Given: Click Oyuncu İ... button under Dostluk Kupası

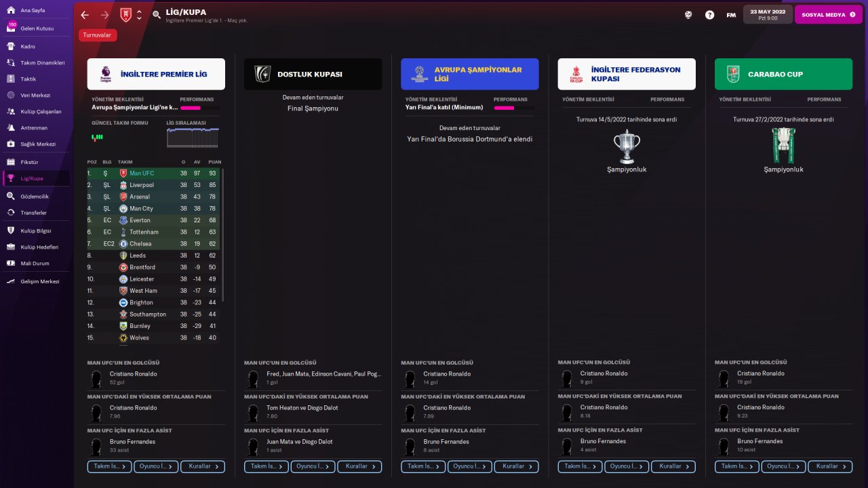Looking at the screenshot, I should tap(313, 467).
